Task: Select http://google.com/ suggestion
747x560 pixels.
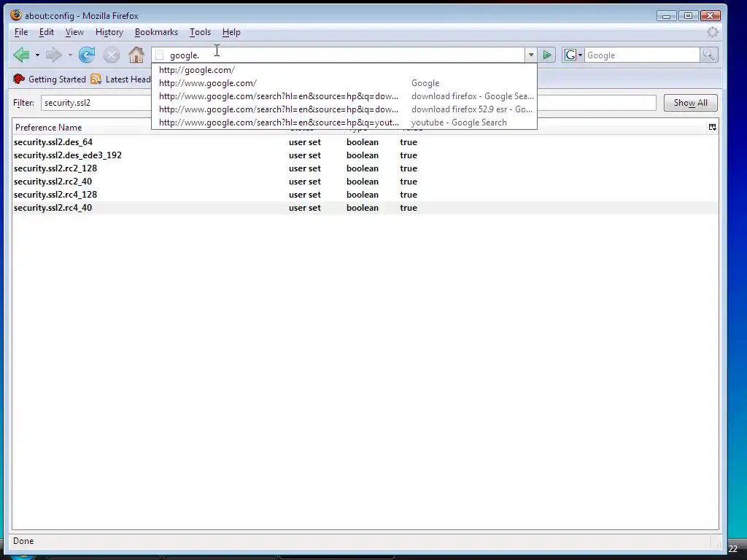Action: [344, 70]
